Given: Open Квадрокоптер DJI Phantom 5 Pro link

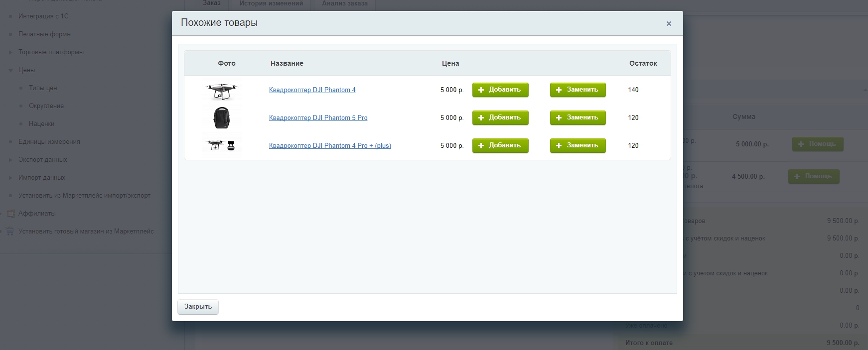Looking at the screenshot, I should pos(318,118).
